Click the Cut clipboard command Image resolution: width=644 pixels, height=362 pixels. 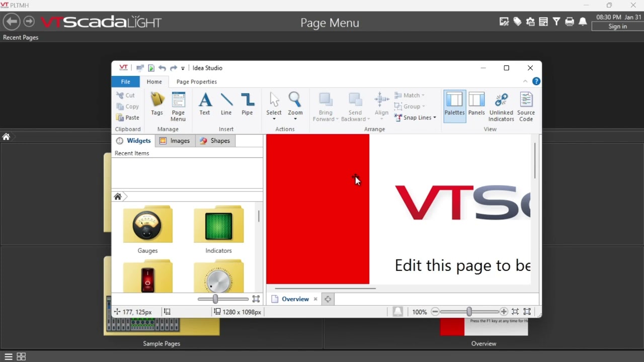click(x=126, y=95)
